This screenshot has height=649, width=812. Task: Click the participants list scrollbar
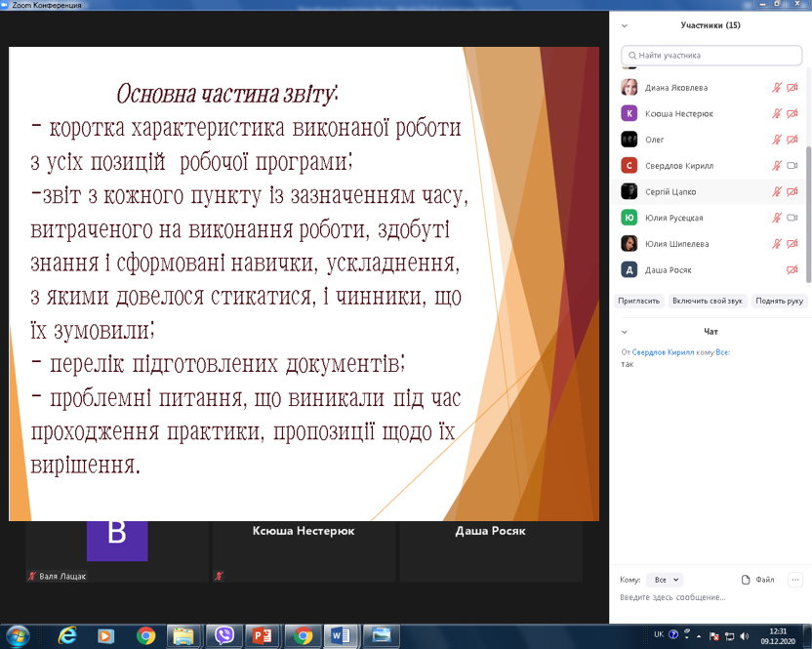pyautogui.click(x=807, y=176)
